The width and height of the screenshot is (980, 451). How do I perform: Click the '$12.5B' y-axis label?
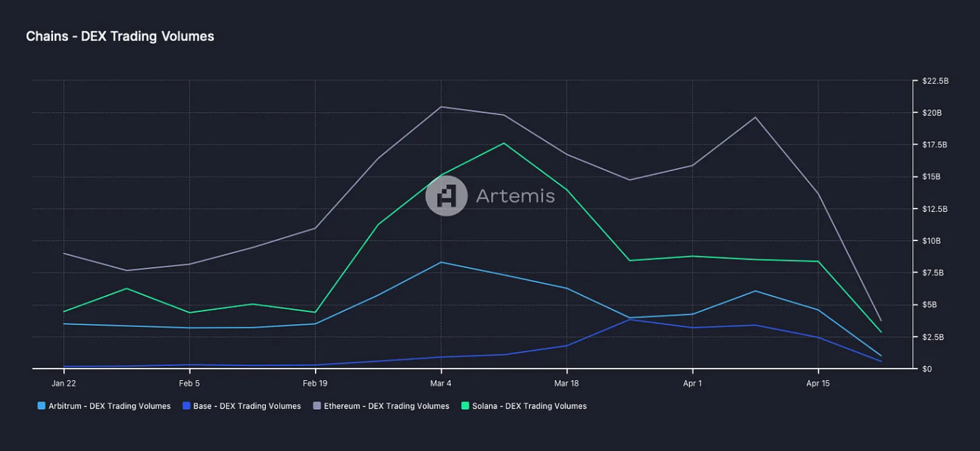pos(935,209)
